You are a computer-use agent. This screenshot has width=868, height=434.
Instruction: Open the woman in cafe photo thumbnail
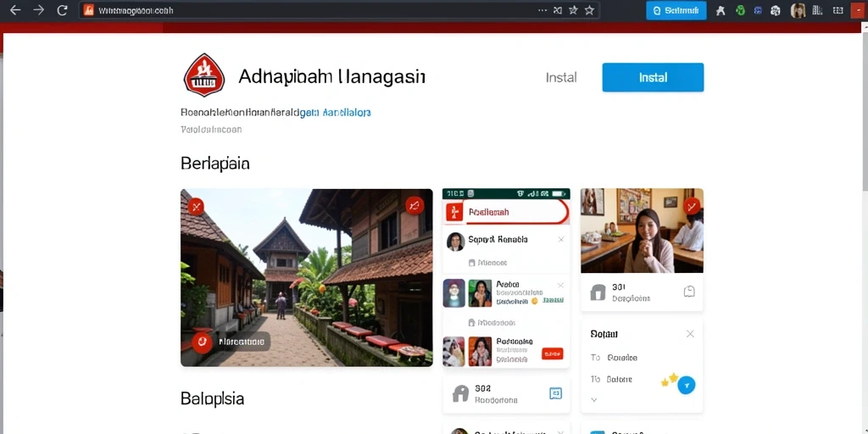pos(642,231)
